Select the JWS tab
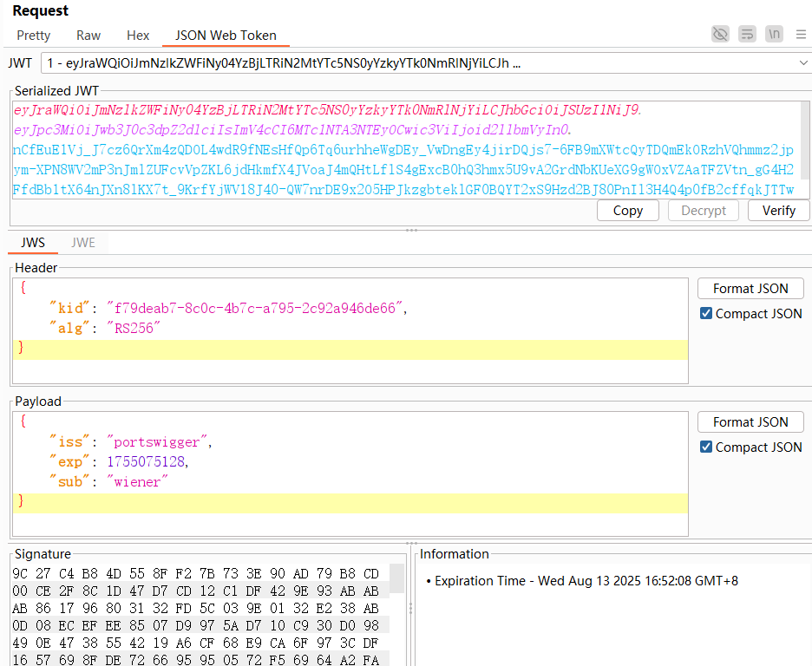 33,243
